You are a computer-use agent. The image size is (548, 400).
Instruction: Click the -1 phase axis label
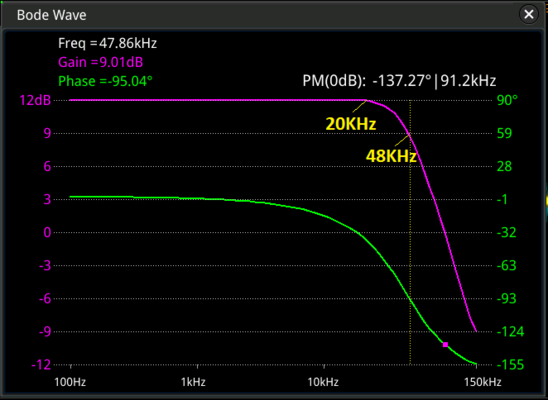coord(503,199)
